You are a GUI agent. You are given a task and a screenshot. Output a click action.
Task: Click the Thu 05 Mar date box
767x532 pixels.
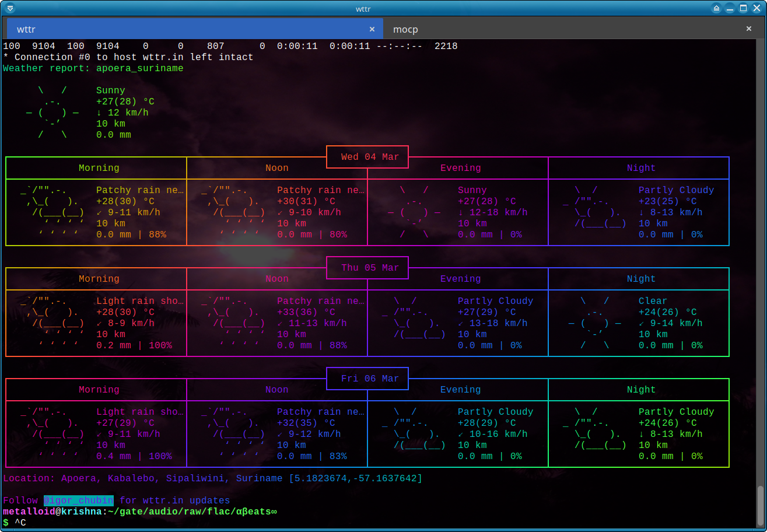(x=367, y=268)
